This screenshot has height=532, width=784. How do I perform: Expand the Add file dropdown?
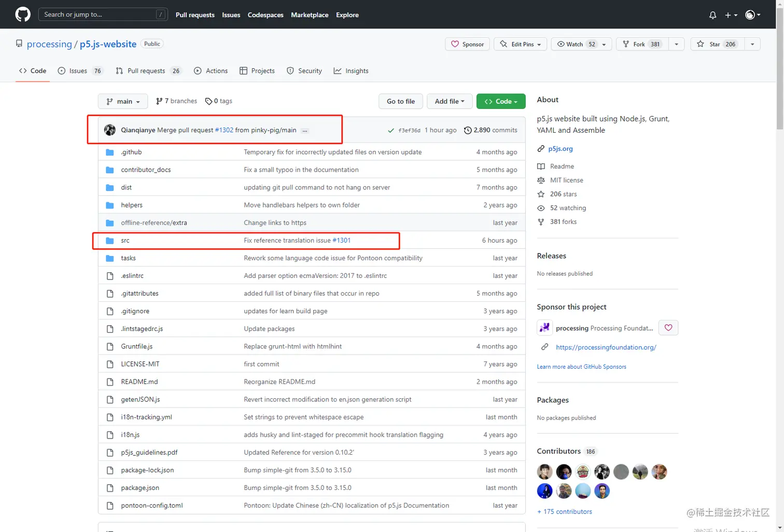pos(449,101)
